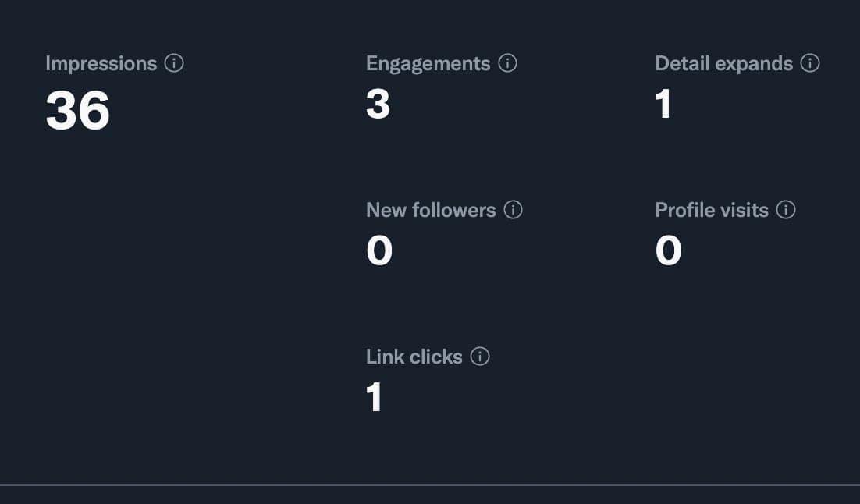The width and height of the screenshot is (860, 504).
Task: Show info for New followers metric
Action: point(514,210)
